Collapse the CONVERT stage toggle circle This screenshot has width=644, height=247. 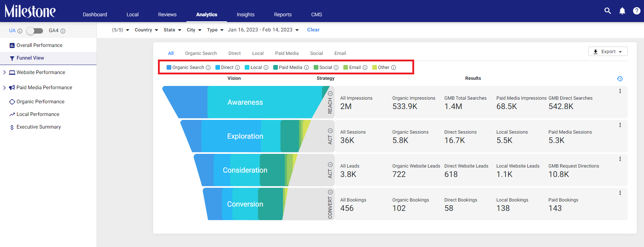coord(330,192)
